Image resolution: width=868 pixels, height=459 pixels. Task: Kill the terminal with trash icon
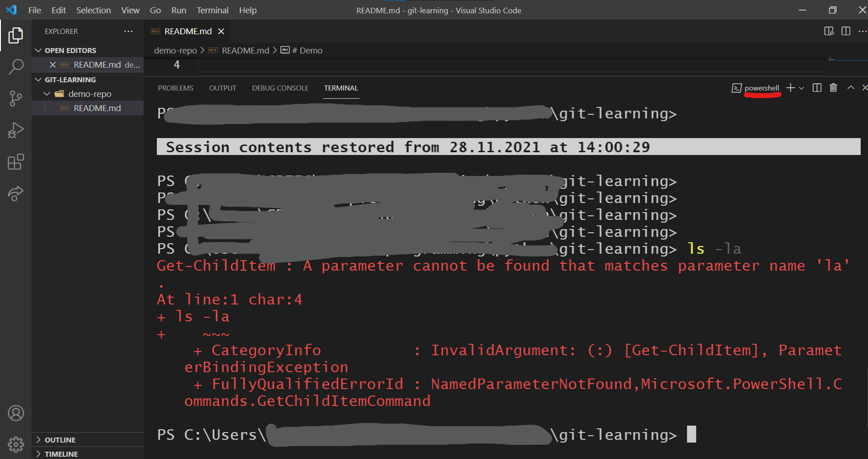(833, 88)
